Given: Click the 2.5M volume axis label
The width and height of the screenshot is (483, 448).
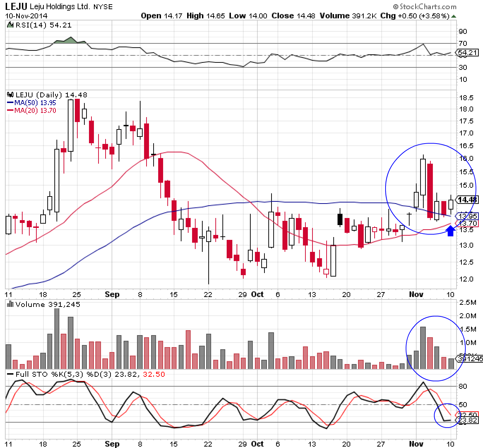Looking at the screenshot, I should (467, 302).
